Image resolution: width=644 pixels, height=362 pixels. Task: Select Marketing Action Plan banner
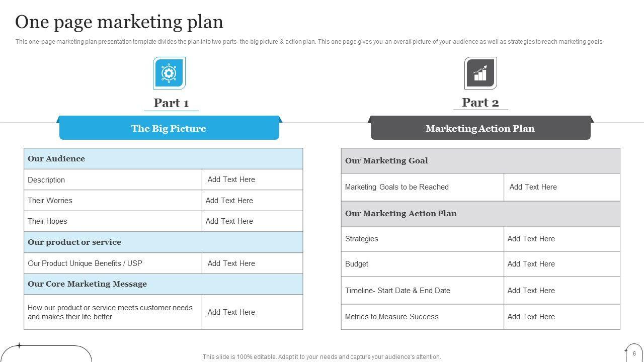pos(480,129)
